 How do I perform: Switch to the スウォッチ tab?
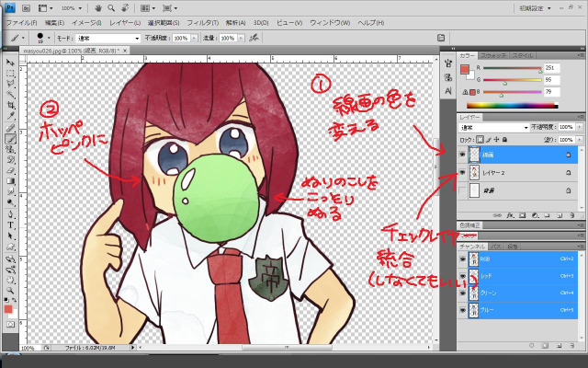(495, 55)
